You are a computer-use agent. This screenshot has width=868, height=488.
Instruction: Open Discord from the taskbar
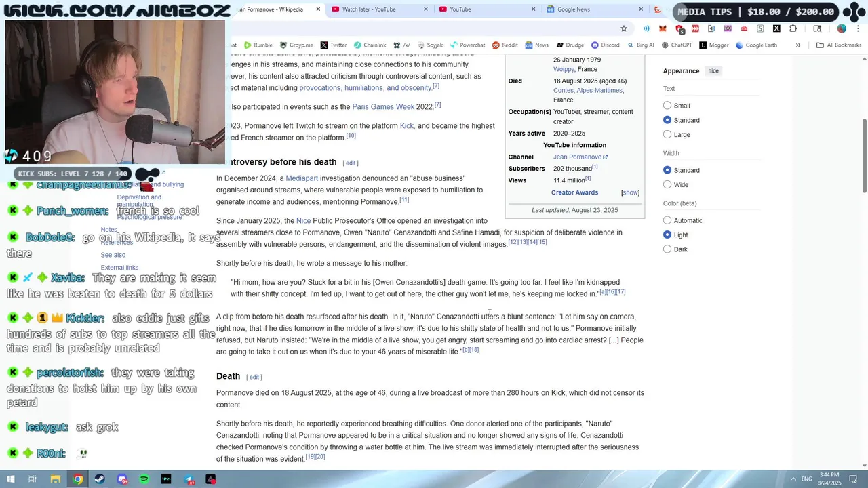point(122,479)
